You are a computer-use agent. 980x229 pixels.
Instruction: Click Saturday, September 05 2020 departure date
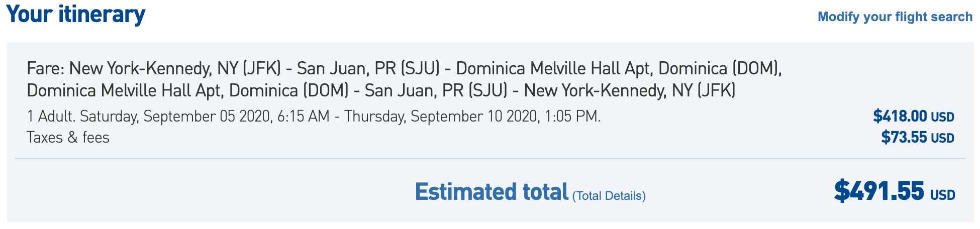point(176,117)
